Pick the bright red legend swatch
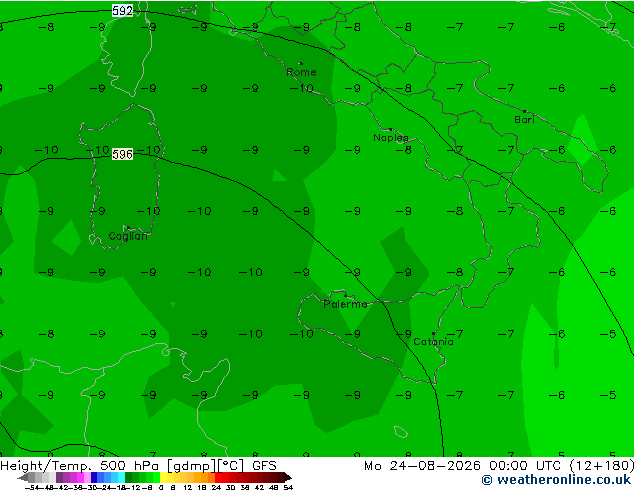The height and width of the screenshot is (490, 634). click(218, 477)
